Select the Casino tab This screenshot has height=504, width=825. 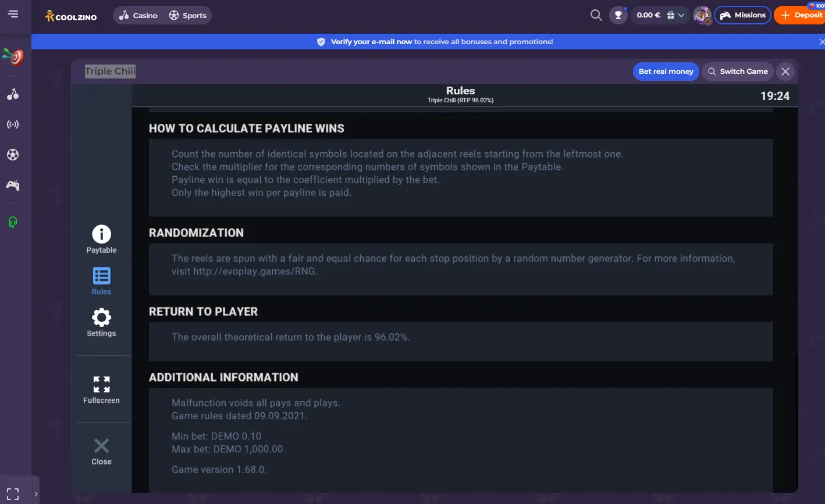[138, 15]
